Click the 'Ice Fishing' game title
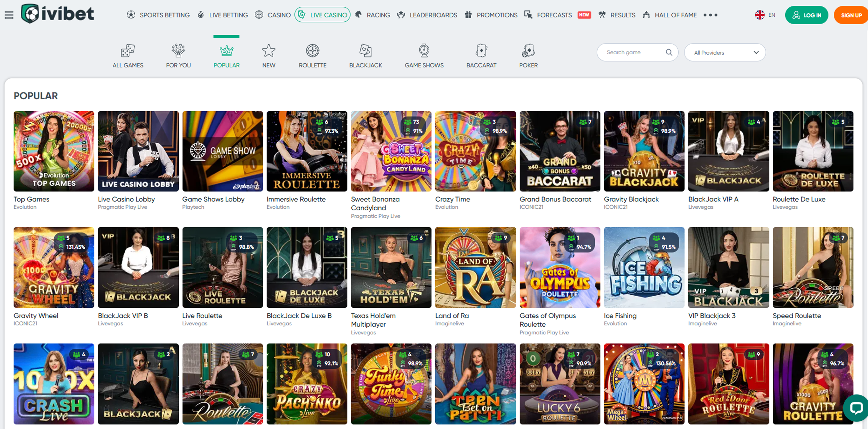This screenshot has width=868, height=429. click(620, 315)
